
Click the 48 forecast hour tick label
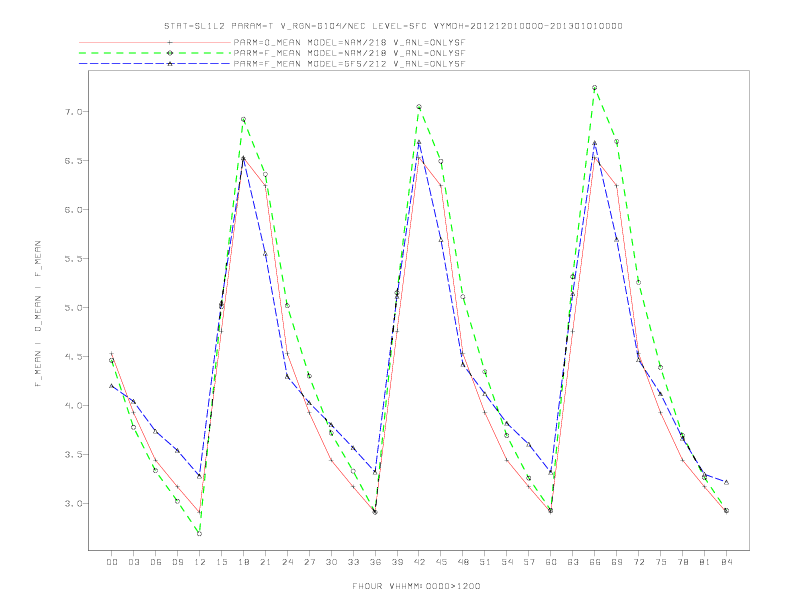(463, 562)
